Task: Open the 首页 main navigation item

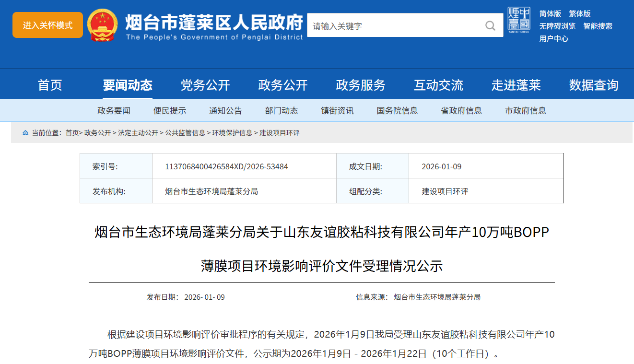Action: (50, 85)
